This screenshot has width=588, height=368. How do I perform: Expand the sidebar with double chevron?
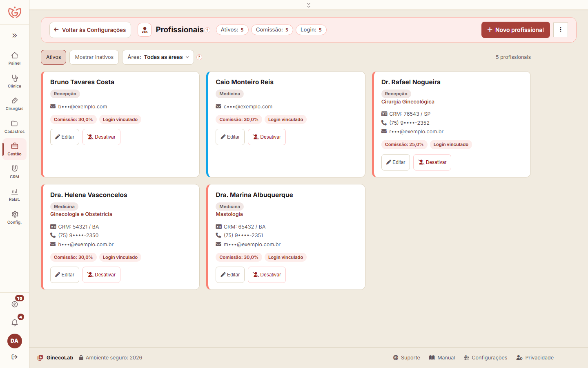(x=15, y=36)
